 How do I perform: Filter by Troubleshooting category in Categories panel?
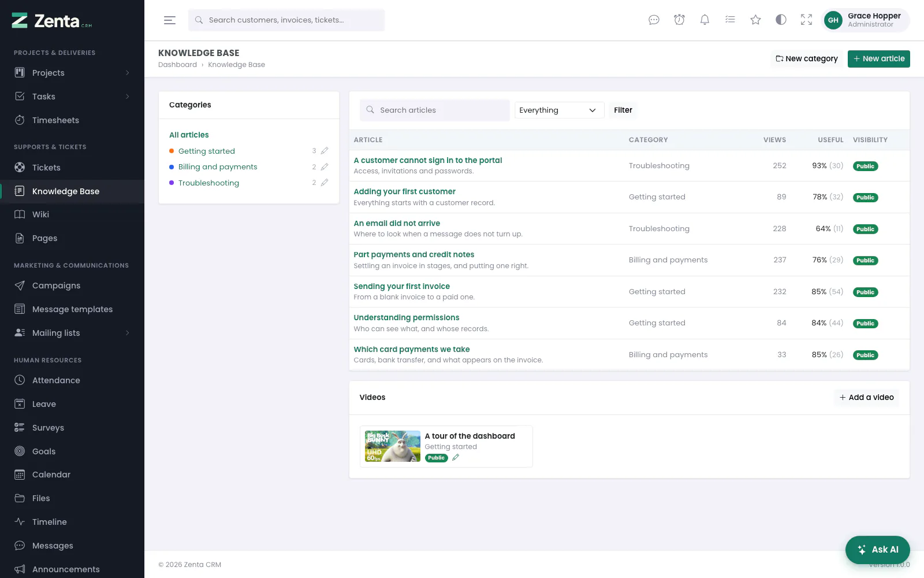pyautogui.click(x=208, y=183)
